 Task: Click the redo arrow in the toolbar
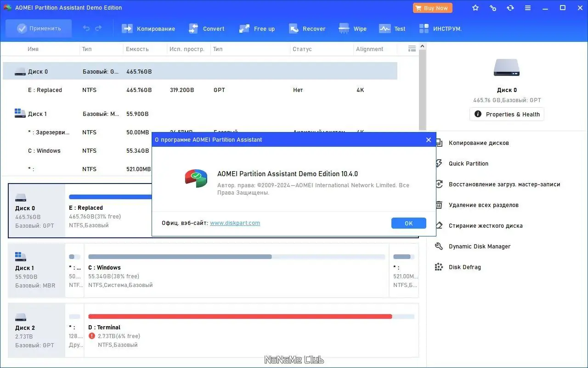coord(98,29)
